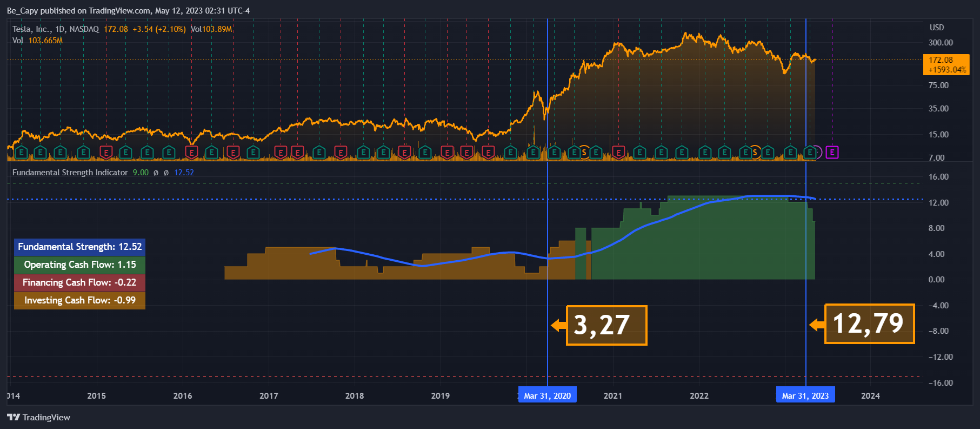Viewport: 980px width, 429px height.
Task: Click the 2019 year label on the time axis
Action: tap(441, 396)
